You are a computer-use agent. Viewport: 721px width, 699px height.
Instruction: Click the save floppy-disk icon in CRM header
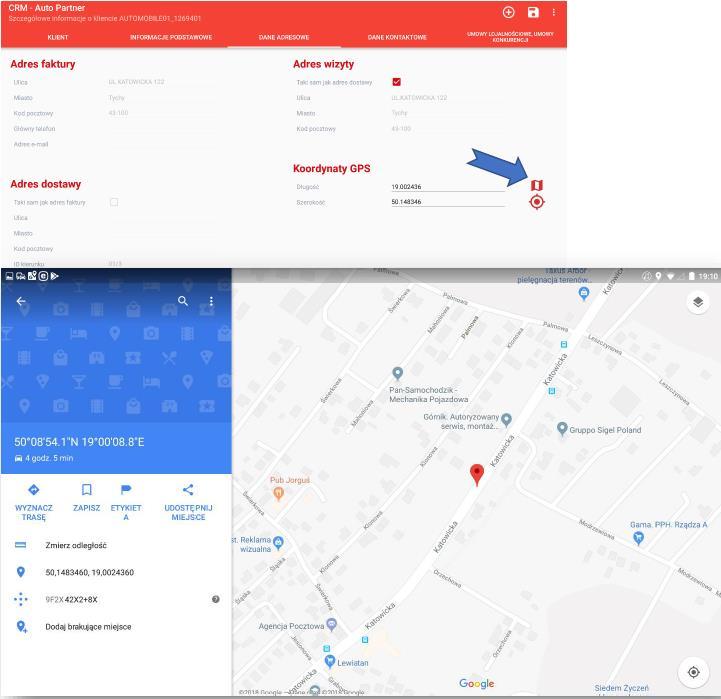533,12
